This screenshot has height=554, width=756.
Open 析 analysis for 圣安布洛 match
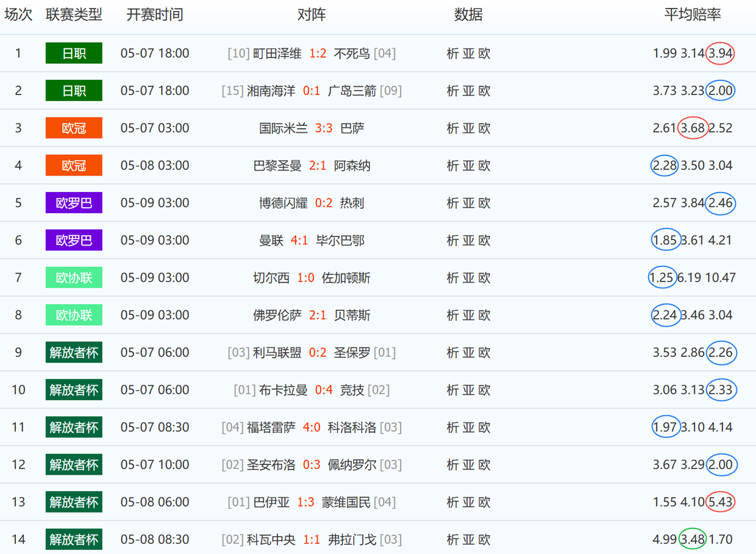452,465
